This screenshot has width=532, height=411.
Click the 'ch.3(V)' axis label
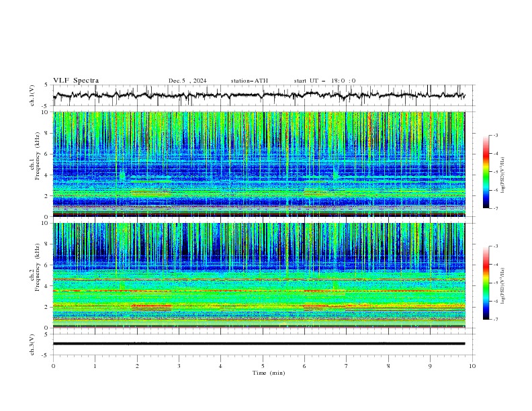[32, 345]
